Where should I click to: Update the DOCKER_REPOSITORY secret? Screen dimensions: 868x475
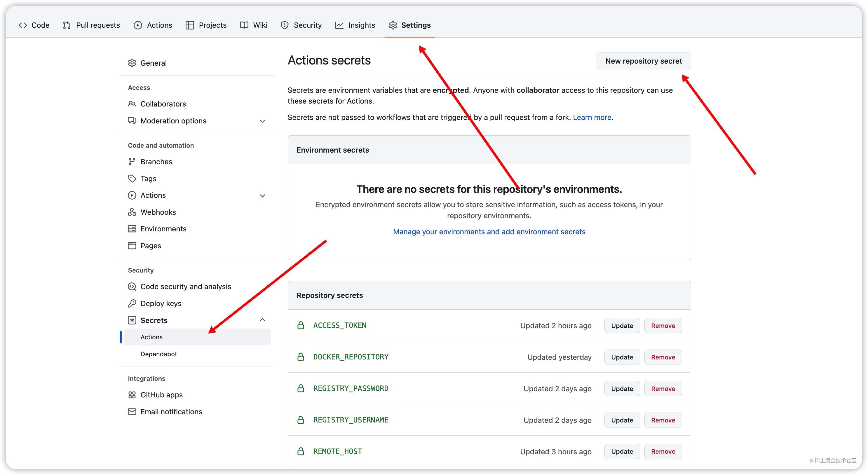coord(622,357)
